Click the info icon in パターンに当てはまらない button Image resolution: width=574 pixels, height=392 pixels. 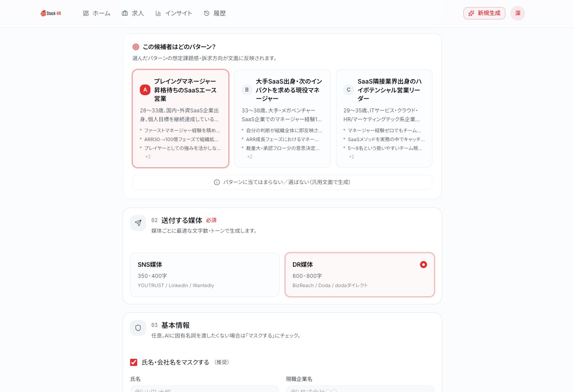pos(217,182)
